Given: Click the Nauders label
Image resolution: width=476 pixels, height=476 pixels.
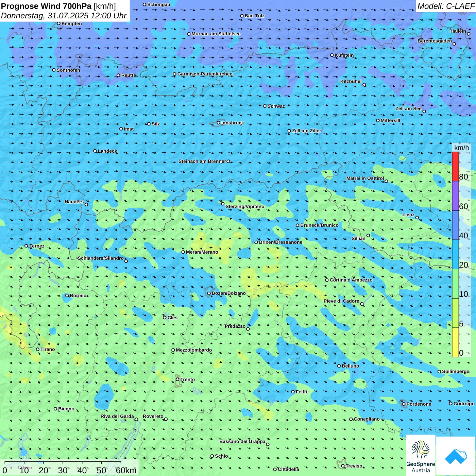Looking at the screenshot, I should coord(74,202).
